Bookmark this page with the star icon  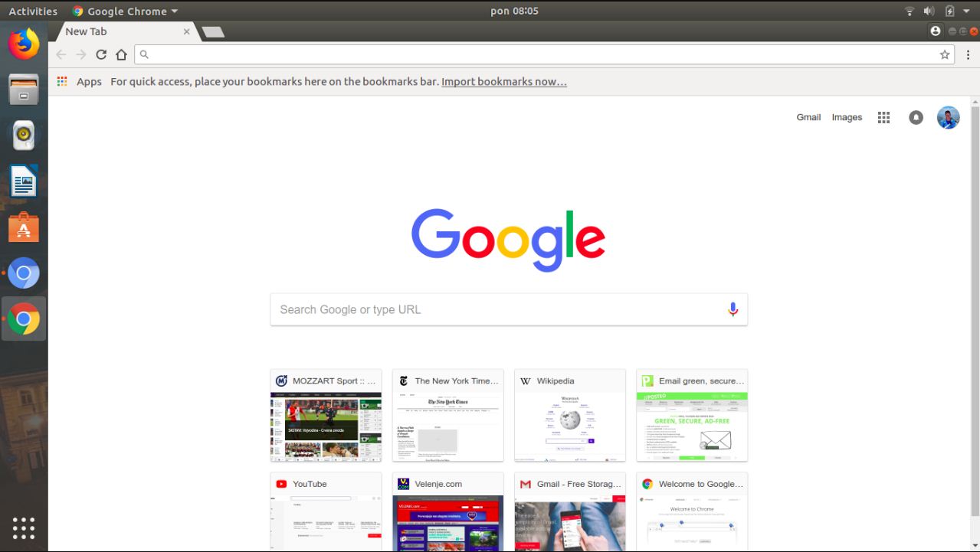click(x=945, y=54)
